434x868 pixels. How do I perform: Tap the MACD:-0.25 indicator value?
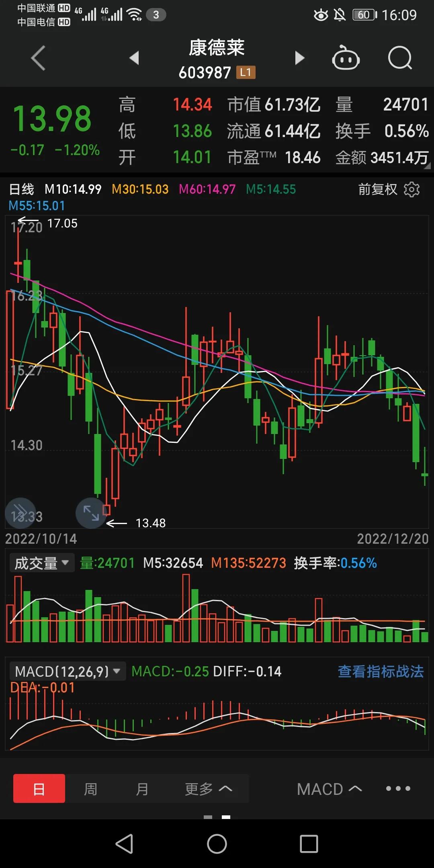coord(170,671)
